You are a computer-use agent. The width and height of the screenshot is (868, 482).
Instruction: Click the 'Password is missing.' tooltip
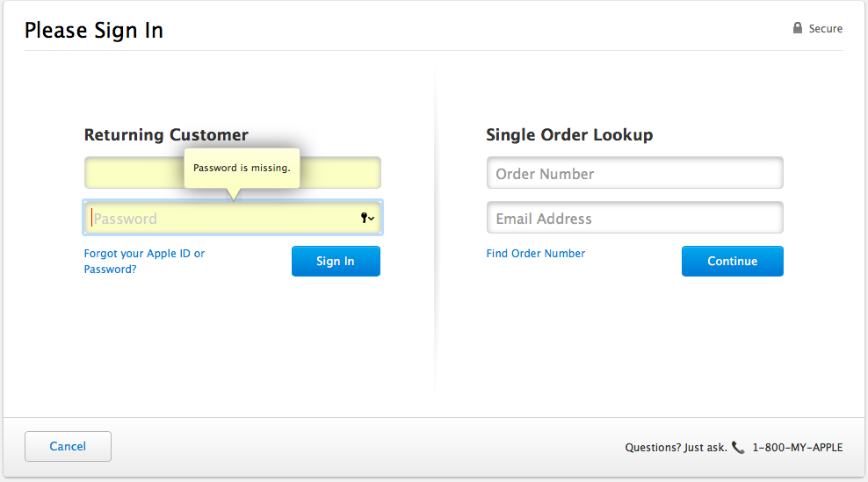[x=242, y=168]
